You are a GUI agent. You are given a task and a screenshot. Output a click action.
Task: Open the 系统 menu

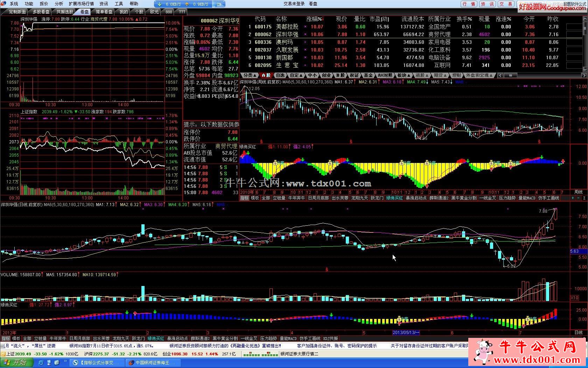point(14,4)
